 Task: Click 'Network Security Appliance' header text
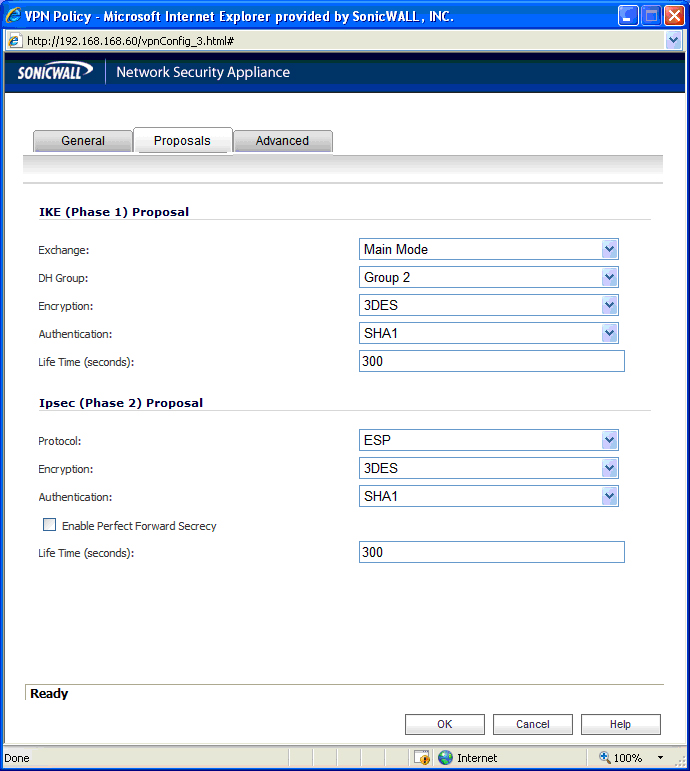[x=203, y=72]
